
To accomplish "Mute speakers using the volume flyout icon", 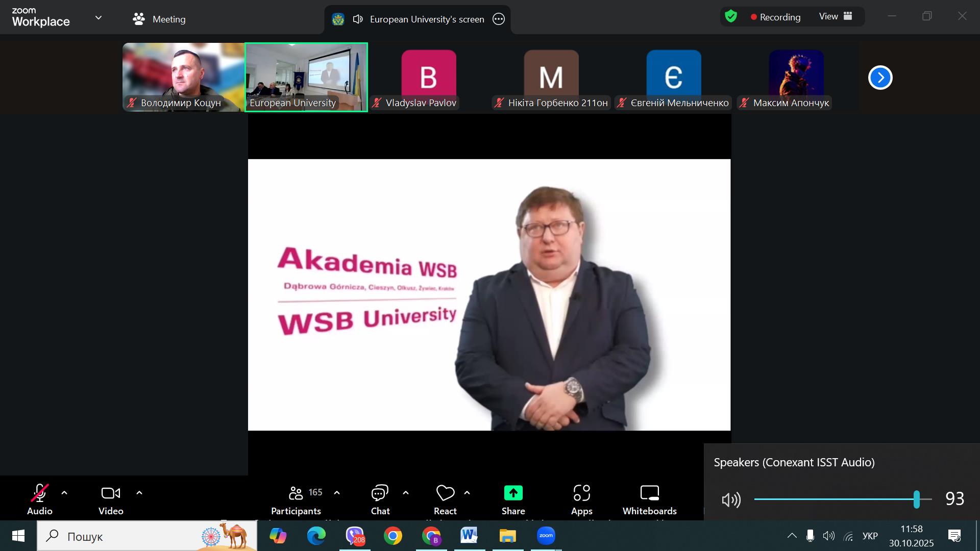I will [731, 499].
